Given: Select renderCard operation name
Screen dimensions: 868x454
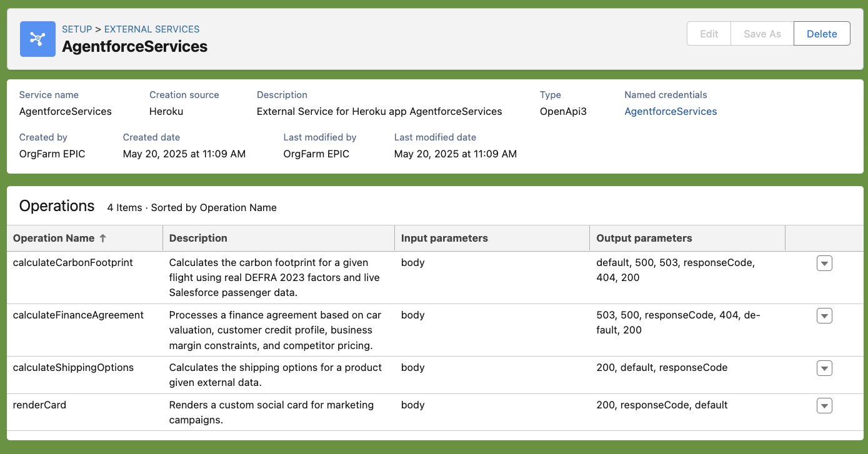Looking at the screenshot, I should tap(39, 405).
